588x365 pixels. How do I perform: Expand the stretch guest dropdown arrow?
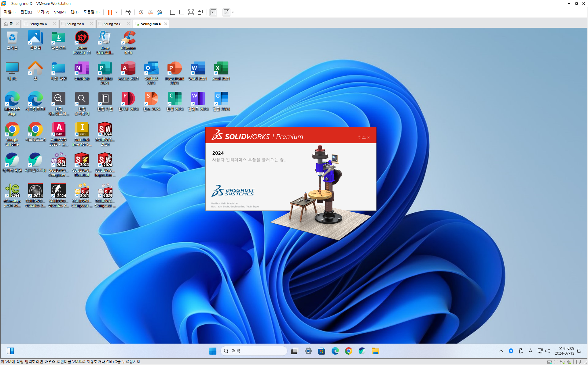tap(233, 12)
